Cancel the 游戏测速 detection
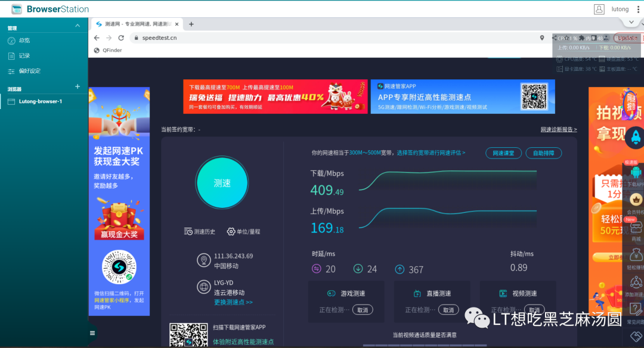The image size is (644, 348). click(x=363, y=310)
